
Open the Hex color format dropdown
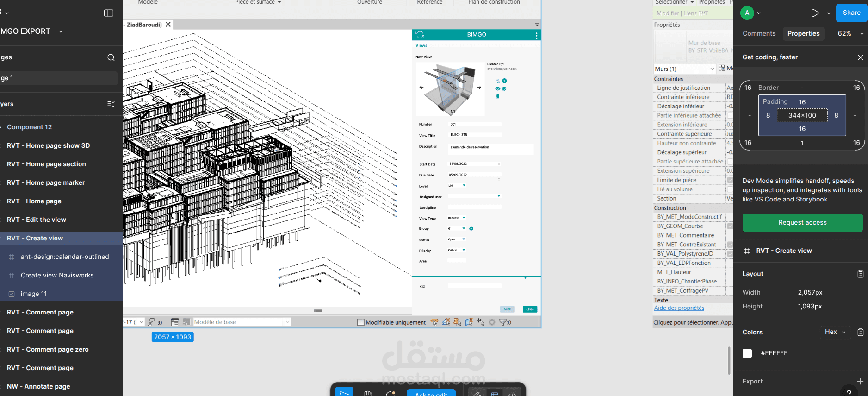835,332
